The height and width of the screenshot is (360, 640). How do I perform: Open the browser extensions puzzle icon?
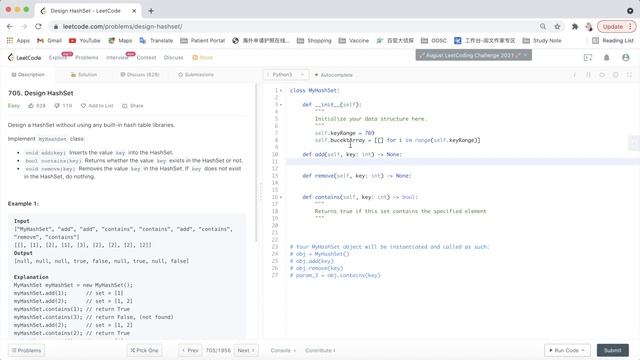click(575, 26)
